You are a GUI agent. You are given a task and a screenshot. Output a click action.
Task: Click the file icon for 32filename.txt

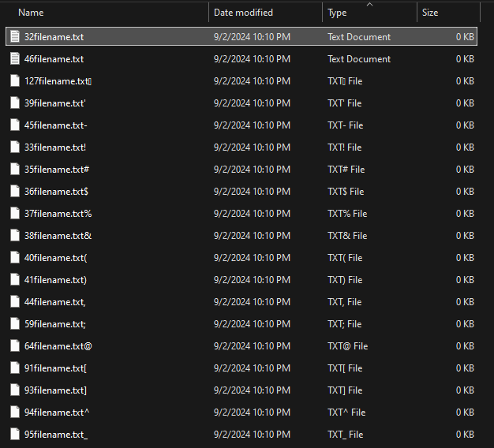click(15, 37)
